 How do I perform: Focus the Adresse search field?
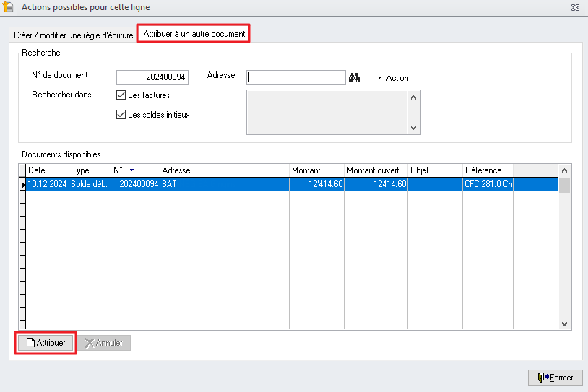(x=296, y=78)
